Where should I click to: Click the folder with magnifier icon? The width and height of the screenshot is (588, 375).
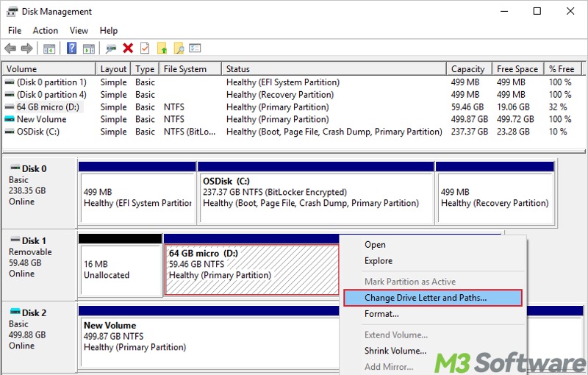[179, 48]
